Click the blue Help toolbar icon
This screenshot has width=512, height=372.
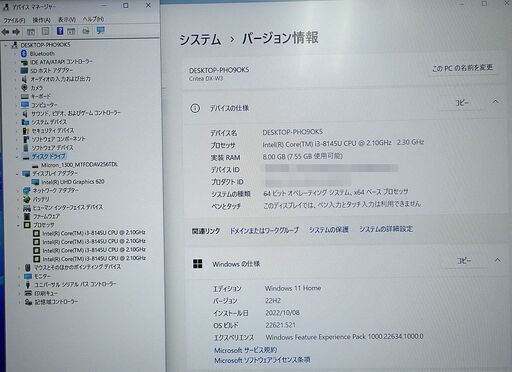coord(60,31)
